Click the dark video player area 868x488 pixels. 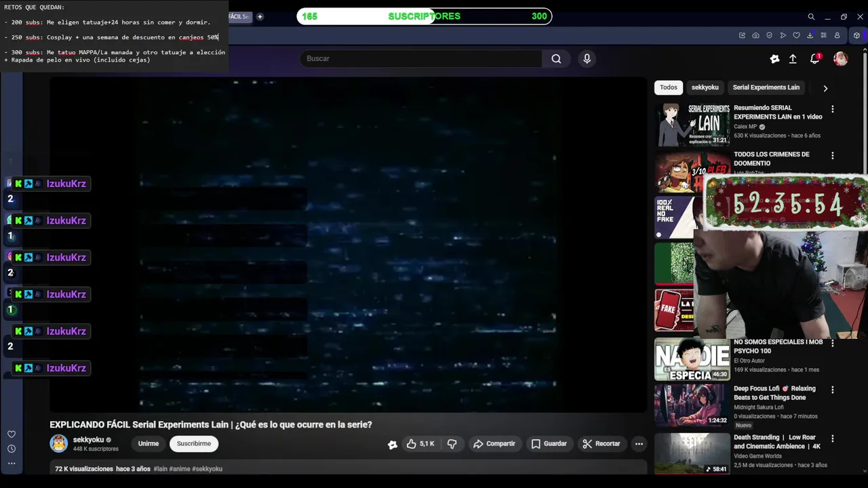[349, 244]
